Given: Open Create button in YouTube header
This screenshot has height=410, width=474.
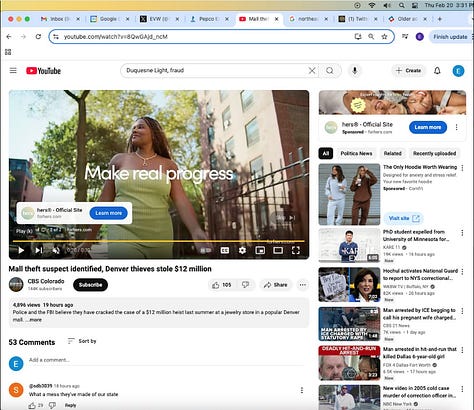Looking at the screenshot, I should coord(408,71).
